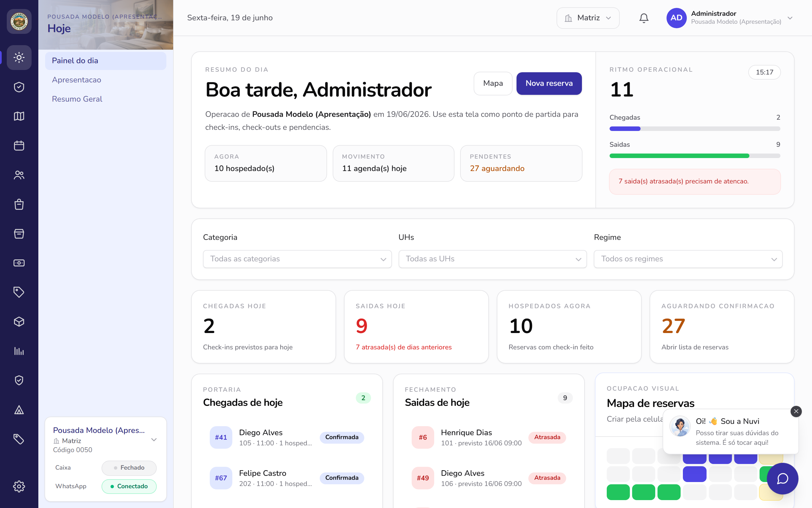
Task: Click the Saidas Hoje summary card
Action: point(416,327)
